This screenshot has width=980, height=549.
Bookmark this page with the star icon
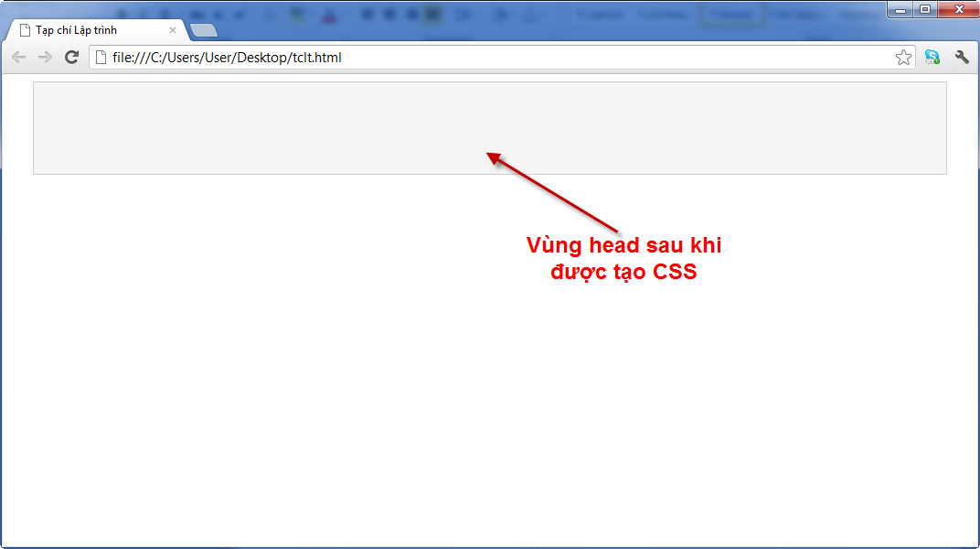pyautogui.click(x=903, y=58)
